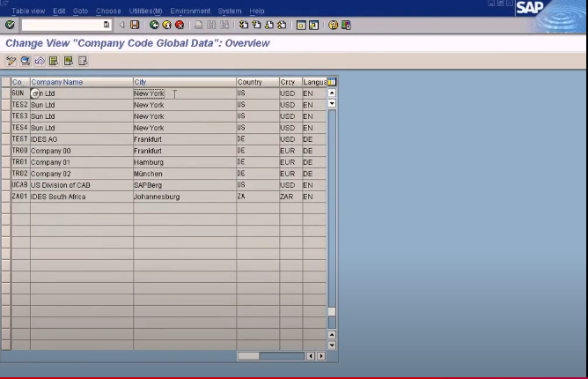This screenshot has height=379, width=588.
Task: Click the Company Name column header
Action: (81, 82)
